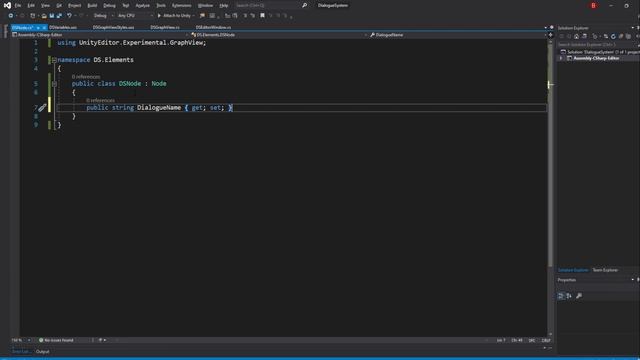Click the Attach to Unity button

click(x=174, y=16)
